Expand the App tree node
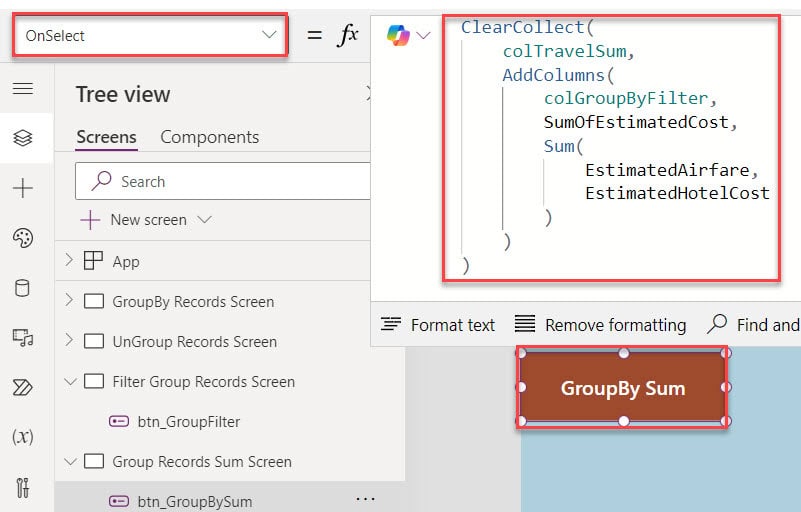801x512 pixels. coord(69,261)
